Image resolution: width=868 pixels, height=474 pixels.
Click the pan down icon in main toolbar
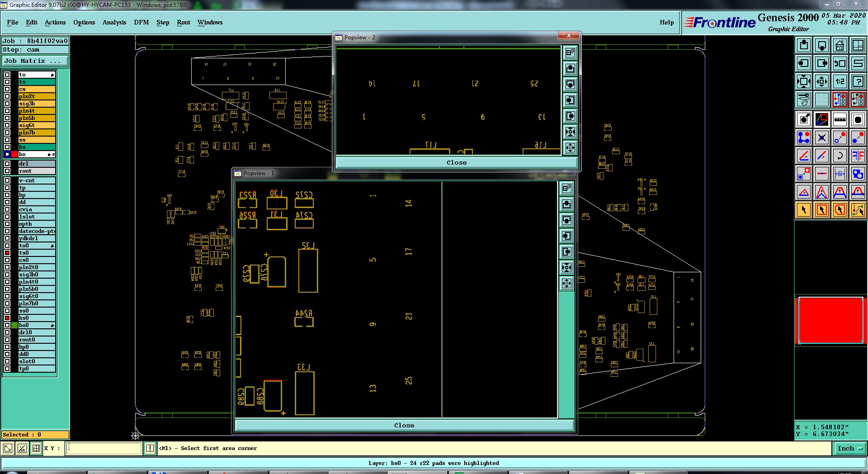tap(822, 45)
